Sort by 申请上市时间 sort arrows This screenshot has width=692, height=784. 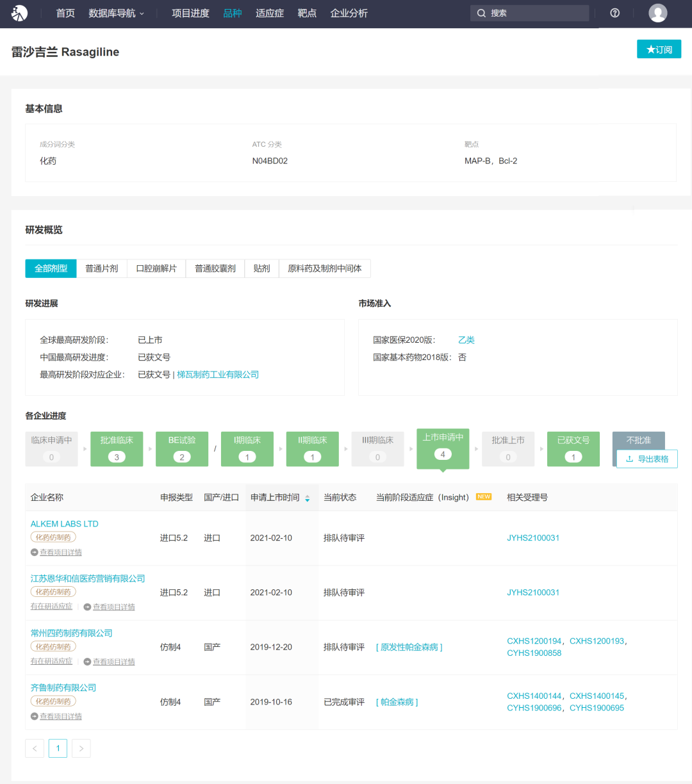(x=308, y=498)
